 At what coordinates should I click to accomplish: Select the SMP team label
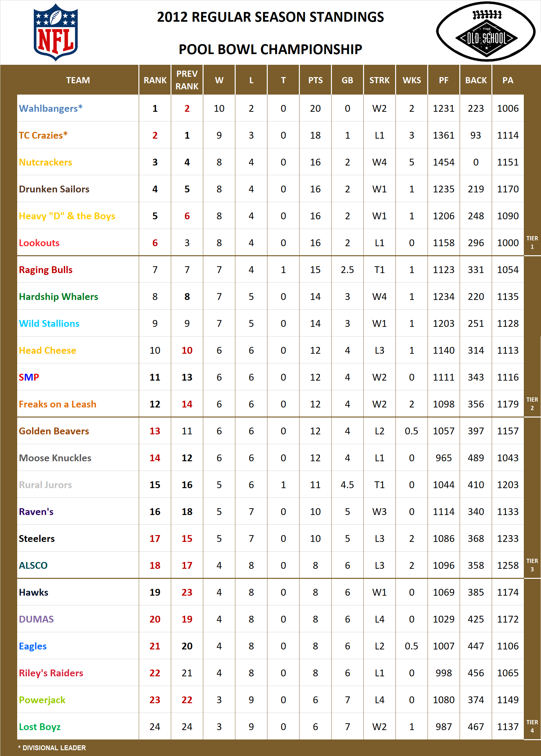28,377
